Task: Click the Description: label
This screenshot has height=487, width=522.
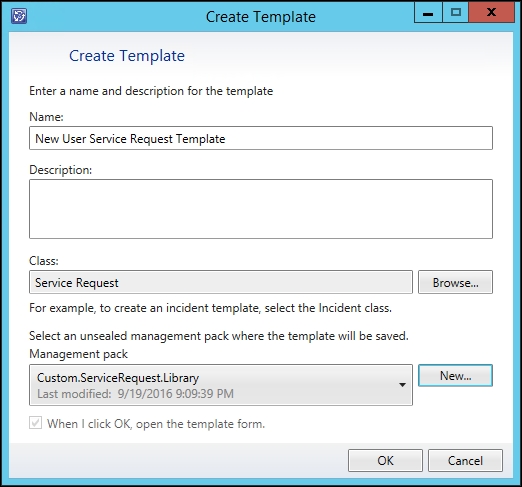Action: pyautogui.click(x=61, y=170)
